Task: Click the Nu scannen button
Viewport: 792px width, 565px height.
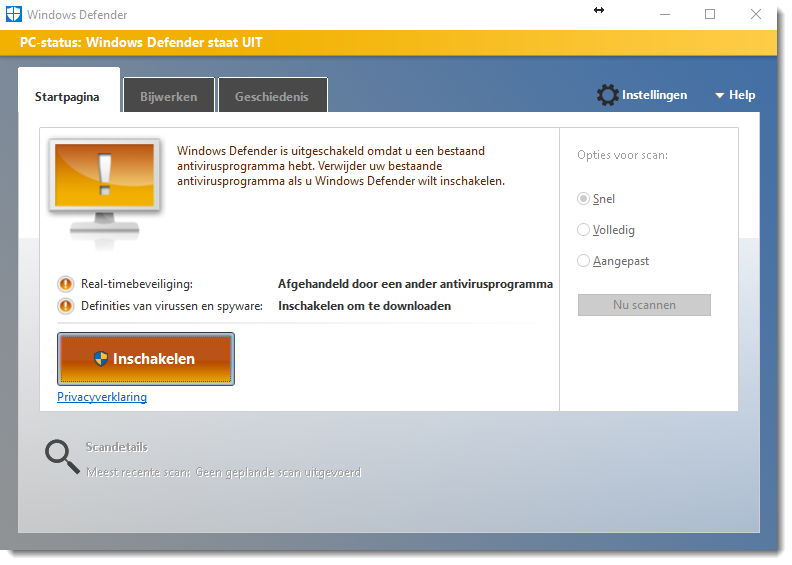Action: pyautogui.click(x=644, y=305)
